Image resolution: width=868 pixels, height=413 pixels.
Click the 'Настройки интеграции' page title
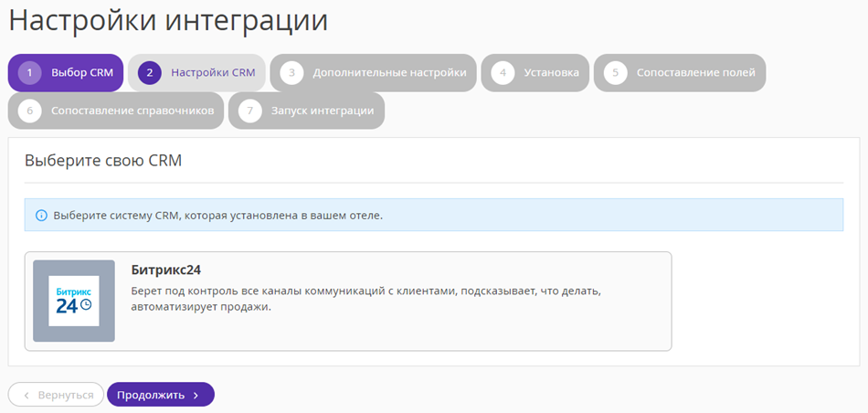168,20
